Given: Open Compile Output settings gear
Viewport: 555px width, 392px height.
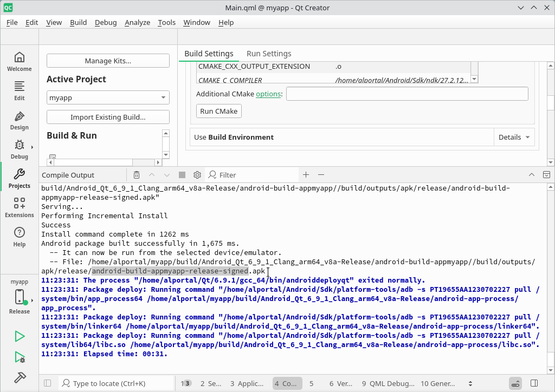Looking at the screenshot, I should coord(197,175).
